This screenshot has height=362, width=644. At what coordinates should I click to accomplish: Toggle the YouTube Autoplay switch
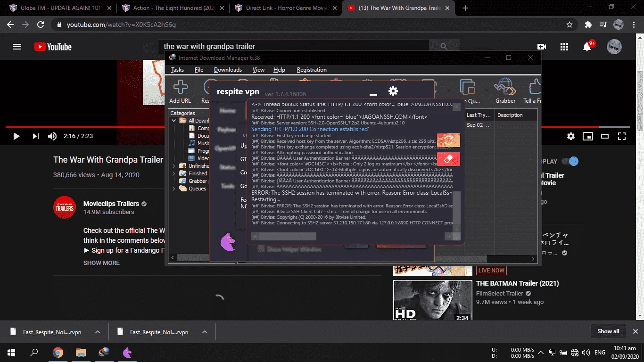pos(570,161)
